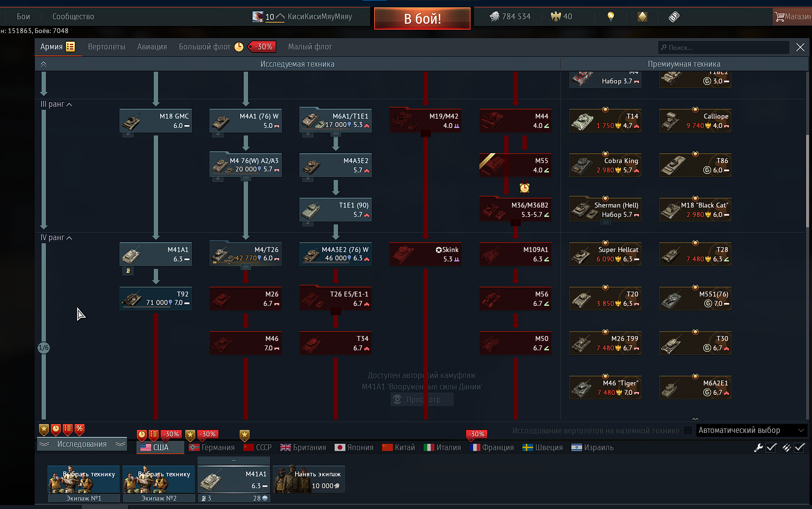Click the orange list icon beside Армия
Screen dimensions: 812x509
pos(71,46)
